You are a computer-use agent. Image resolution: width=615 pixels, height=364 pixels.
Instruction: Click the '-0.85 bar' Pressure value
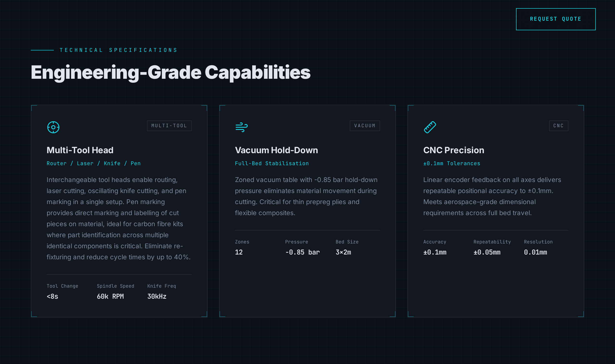[302, 252]
